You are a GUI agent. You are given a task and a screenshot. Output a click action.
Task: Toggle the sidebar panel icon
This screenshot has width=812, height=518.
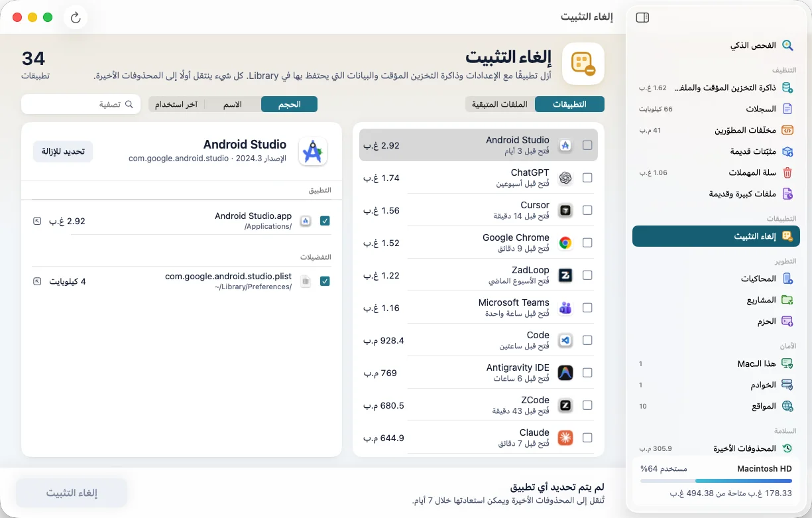pos(642,18)
